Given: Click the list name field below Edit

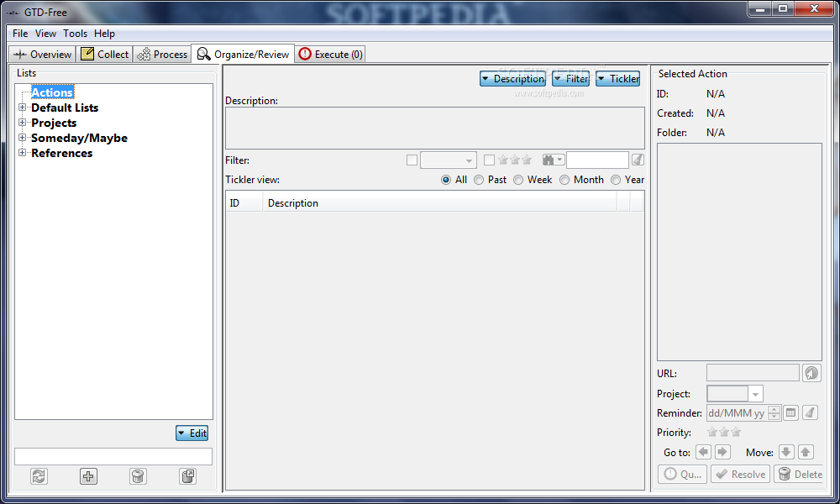Looking at the screenshot, I should click(x=113, y=456).
